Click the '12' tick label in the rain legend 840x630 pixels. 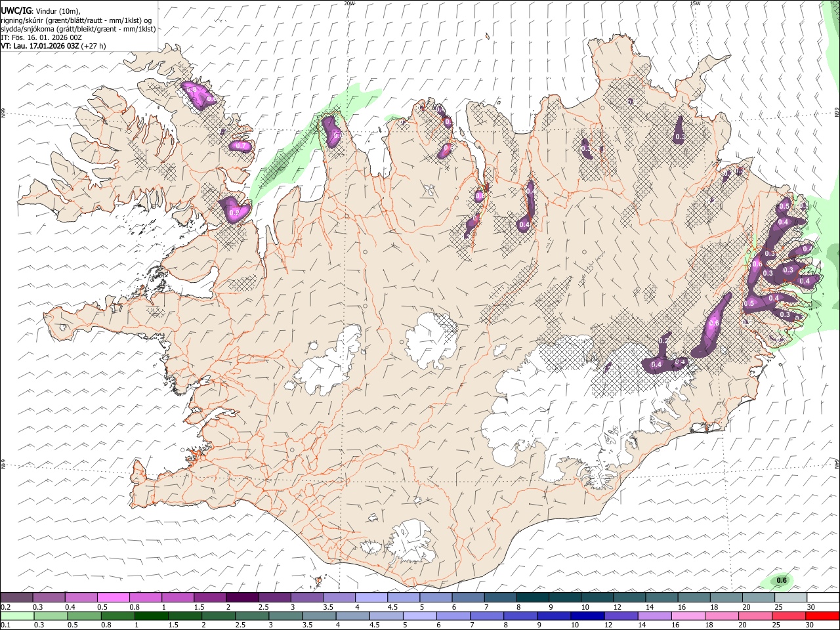click(x=608, y=625)
